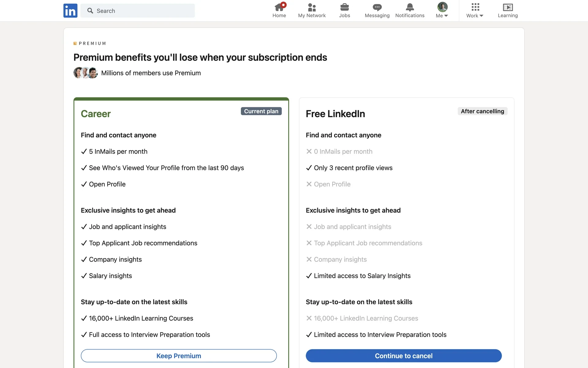Viewport: 588px width, 368px height.
Task: Click the checkmark beside '5 InMails per month'
Action: point(84,151)
